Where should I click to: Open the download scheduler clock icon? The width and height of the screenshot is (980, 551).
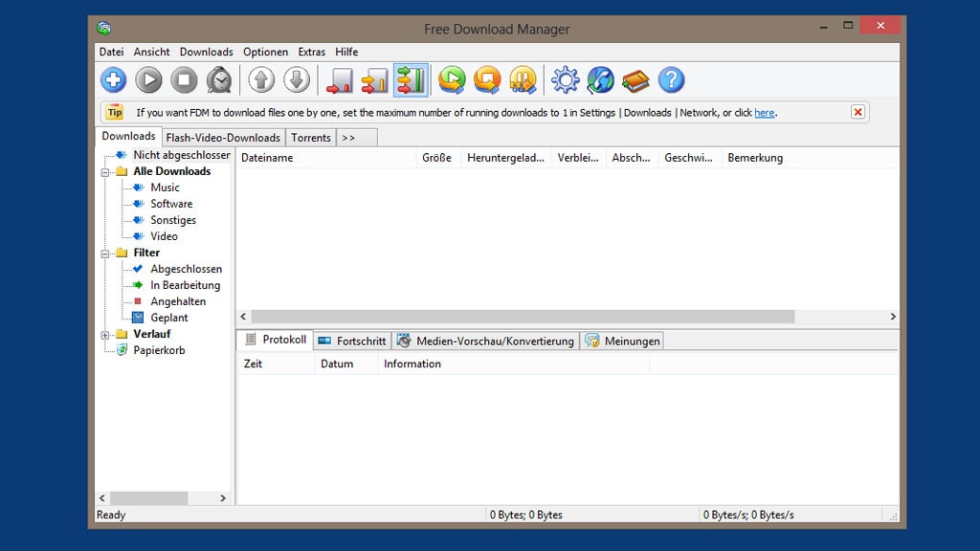[219, 80]
